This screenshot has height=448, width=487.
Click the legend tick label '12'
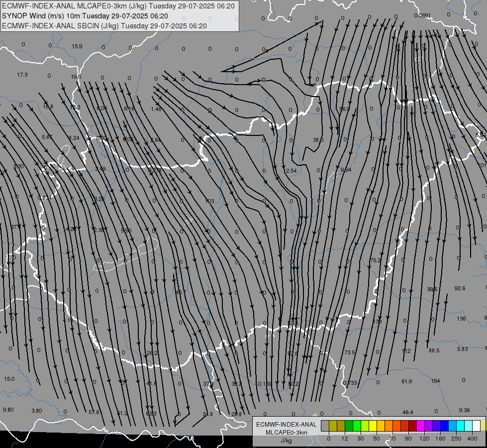pos(345,439)
